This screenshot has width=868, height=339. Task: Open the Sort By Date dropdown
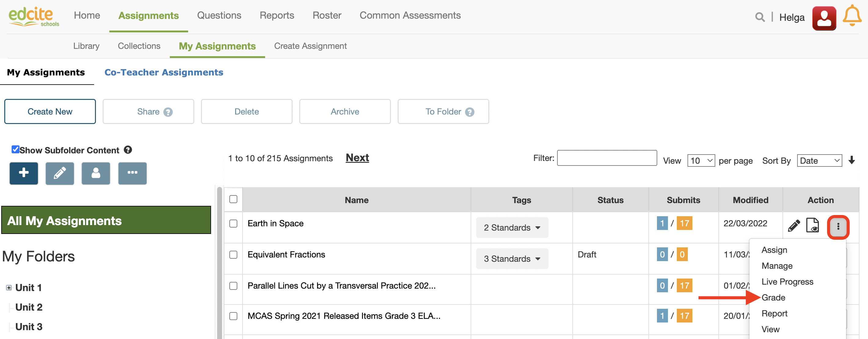point(819,161)
